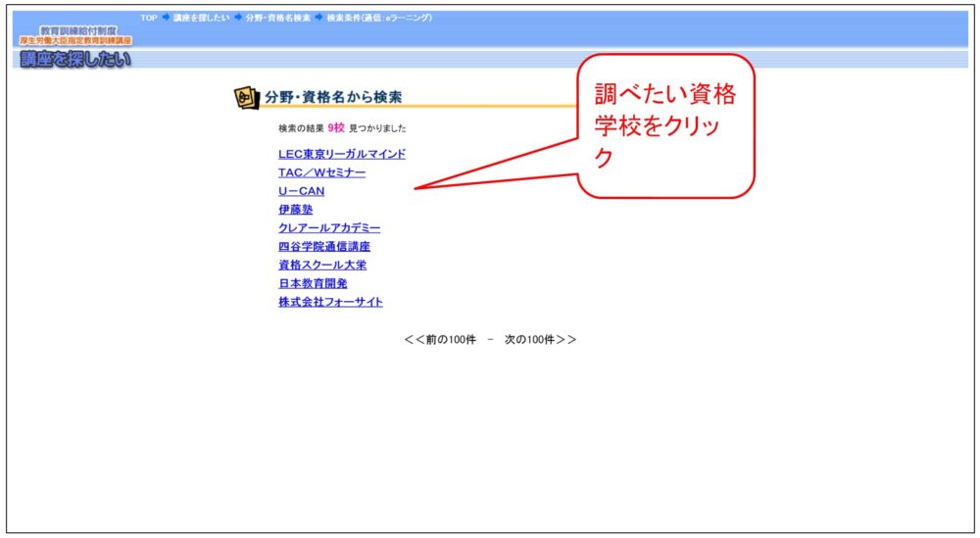Click the 講座を探したい banner heading
Image resolution: width=980 pixels, height=538 pixels.
[75, 60]
